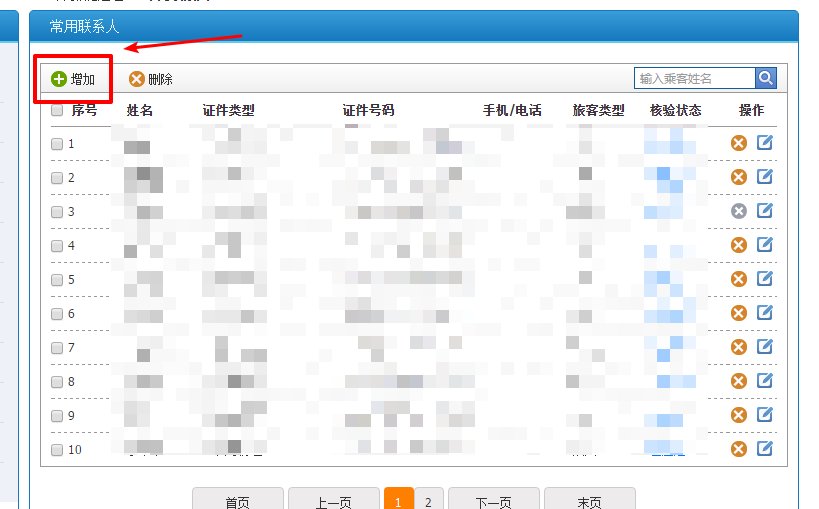Delete contact in row 6 via orange X
Viewport: 819px width, 509px height.
739,313
